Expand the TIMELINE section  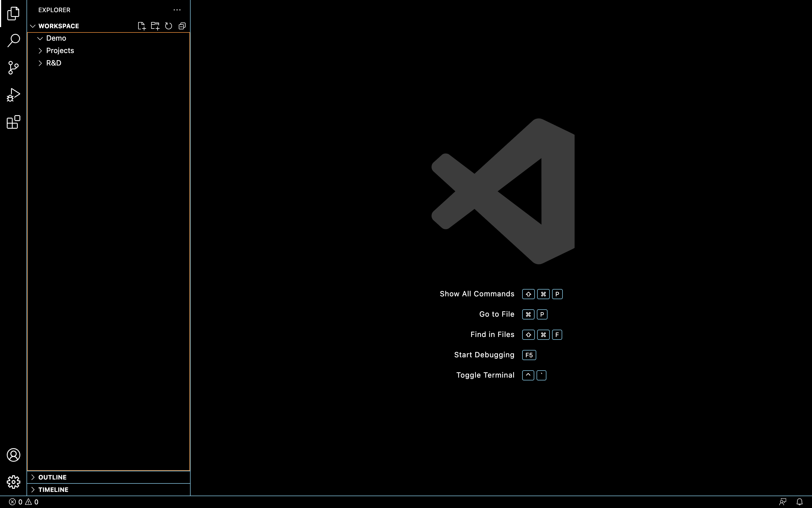32,490
